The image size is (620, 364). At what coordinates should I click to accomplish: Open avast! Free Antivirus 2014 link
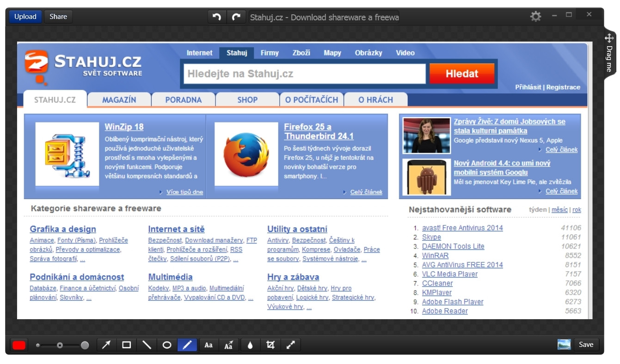click(x=462, y=228)
